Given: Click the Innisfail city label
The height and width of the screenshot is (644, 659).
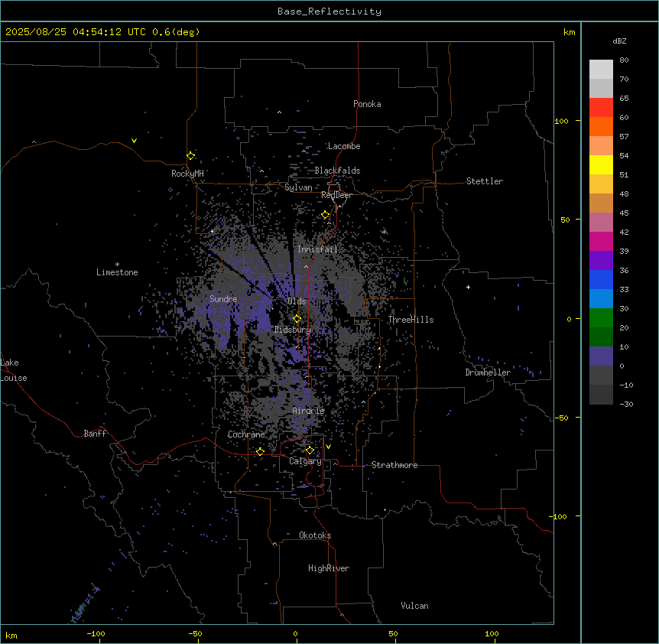Looking at the screenshot, I should pos(317,249).
